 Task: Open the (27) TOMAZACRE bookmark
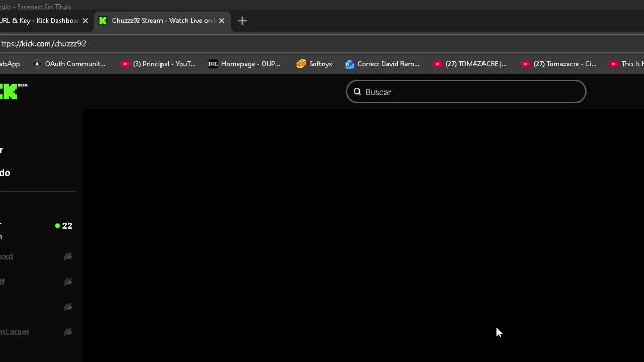pos(470,64)
